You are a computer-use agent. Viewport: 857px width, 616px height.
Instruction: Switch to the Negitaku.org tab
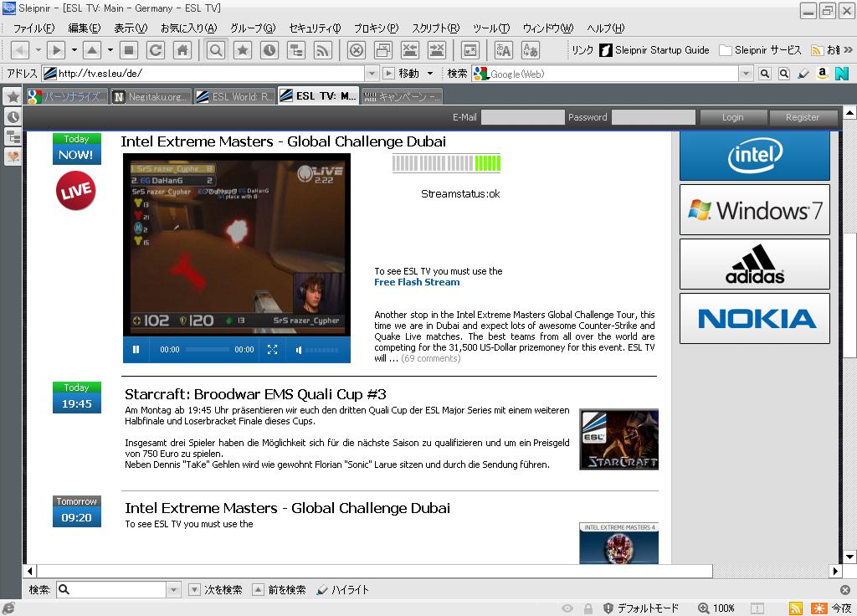click(151, 97)
